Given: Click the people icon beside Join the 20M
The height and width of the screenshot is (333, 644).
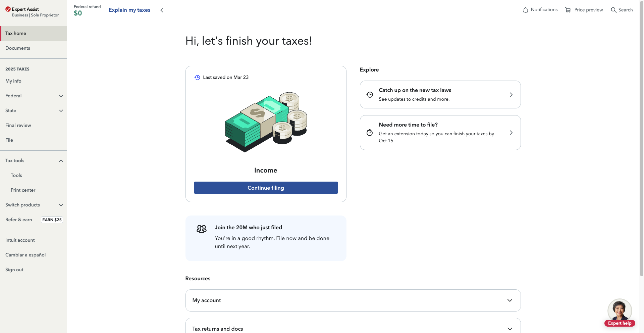Looking at the screenshot, I should point(202,229).
